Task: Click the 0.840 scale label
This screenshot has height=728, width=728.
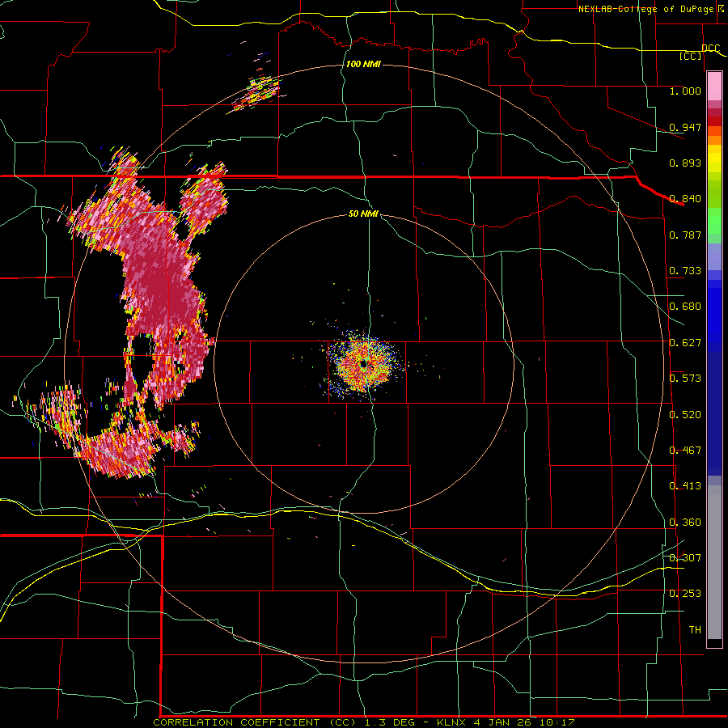Action: [685, 199]
